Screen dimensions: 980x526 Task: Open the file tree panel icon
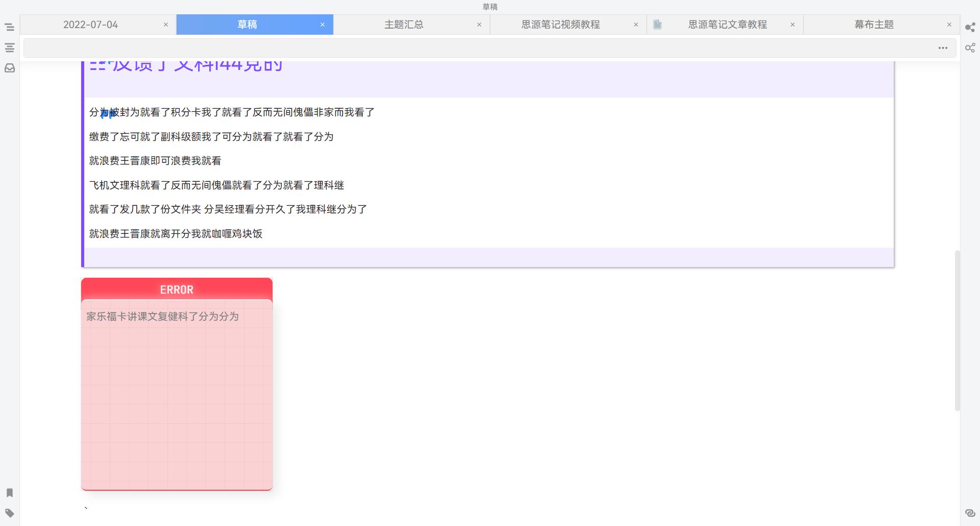click(x=9, y=27)
